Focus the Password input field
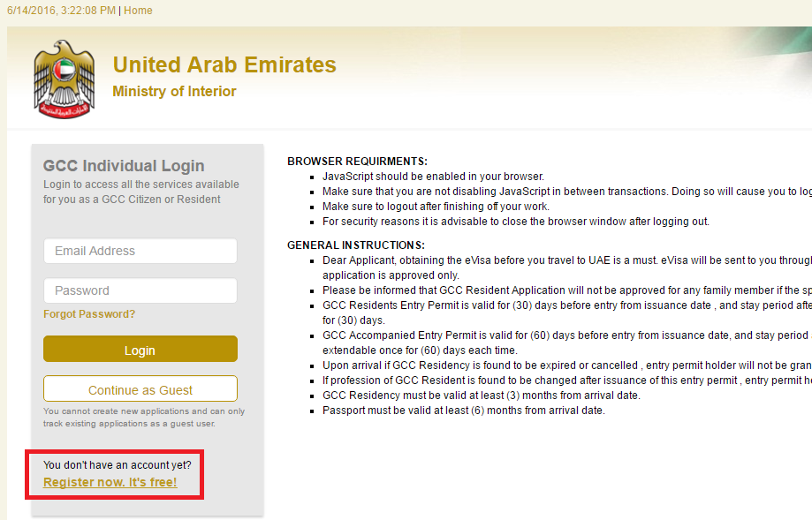 [x=140, y=290]
